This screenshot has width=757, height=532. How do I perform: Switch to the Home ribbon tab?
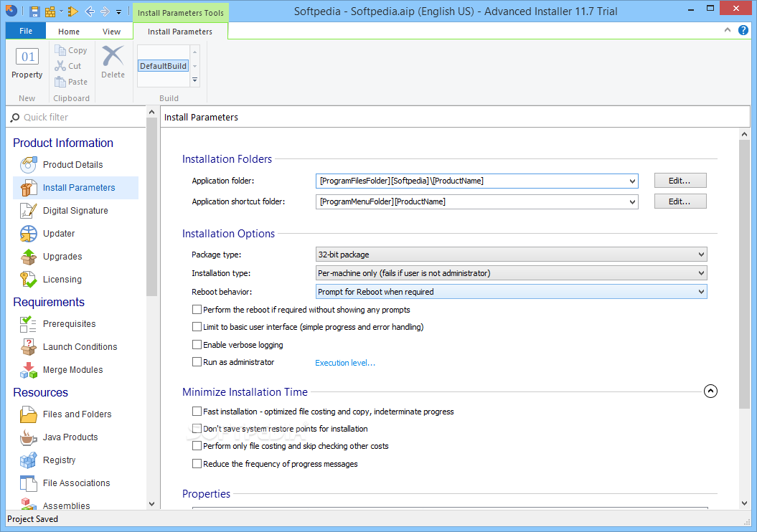click(x=69, y=32)
